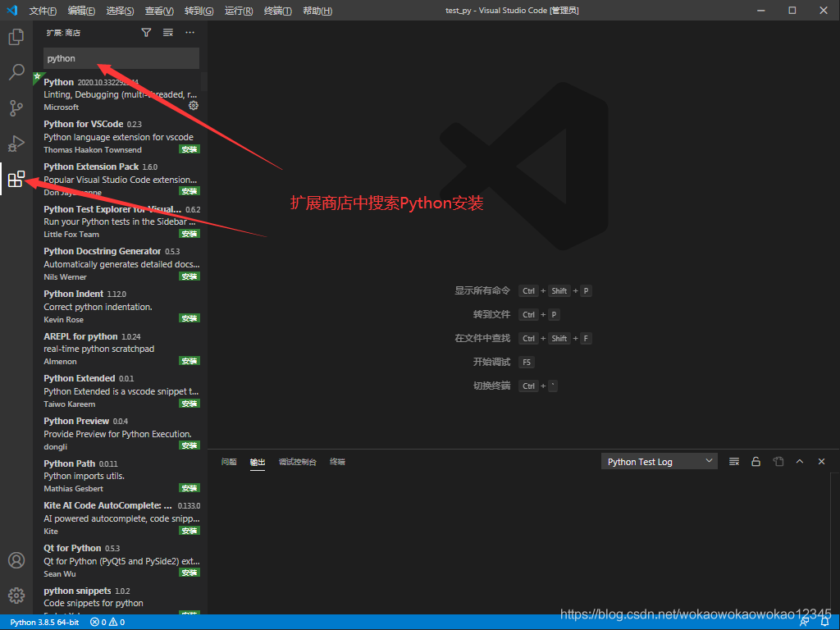
Task: Install Kite AI Code AutoComplete extension
Action: click(189, 531)
